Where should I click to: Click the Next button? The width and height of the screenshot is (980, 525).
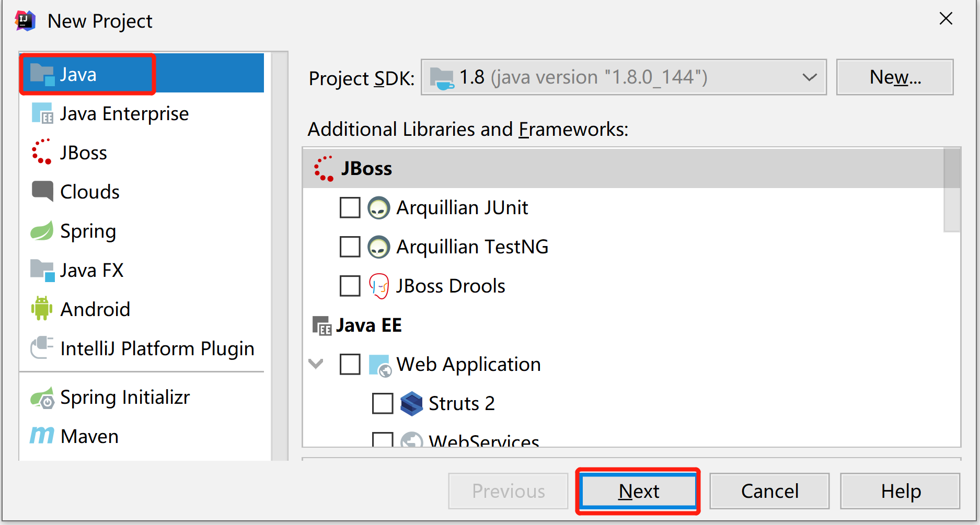coord(638,491)
